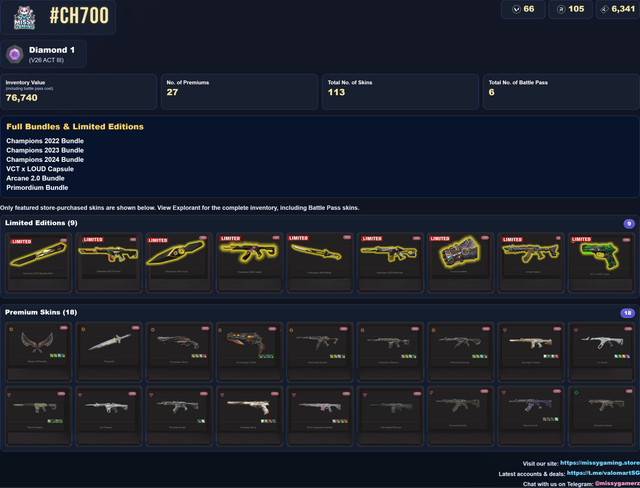Click the Premium Skins (18) section header

(x=41, y=312)
